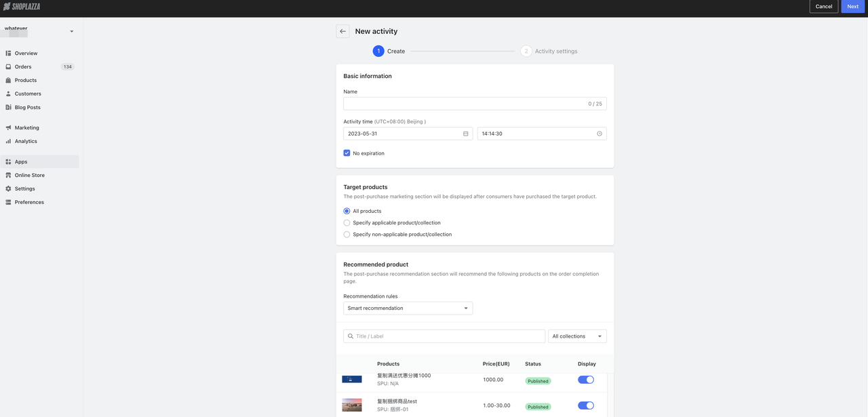Click the Overview sidebar icon
The width and height of the screenshot is (868, 417).
tap(8, 53)
